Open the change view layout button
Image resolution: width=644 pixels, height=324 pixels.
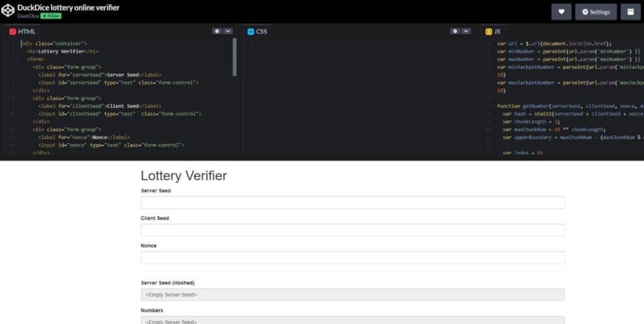coord(630,12)
